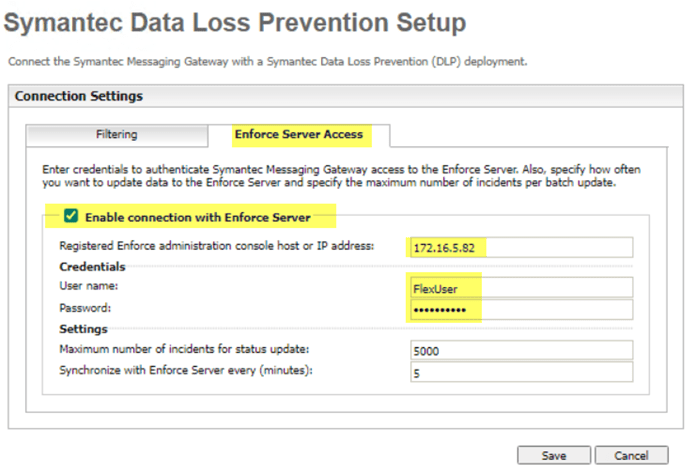Click the Credentials section heading

pos(91,268)
